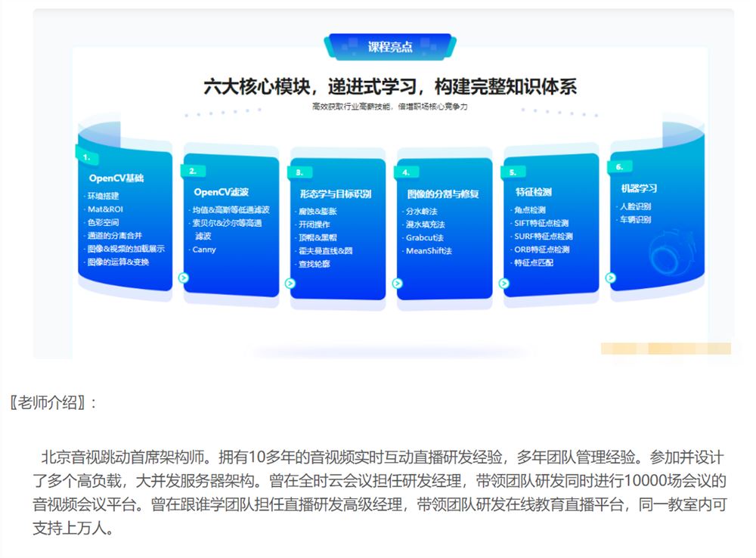Click the arrow icon on the 图像的分割与修复 card
Image resolution: width=756 pixels, height=558 pixels.
click(x=398, y=284)
